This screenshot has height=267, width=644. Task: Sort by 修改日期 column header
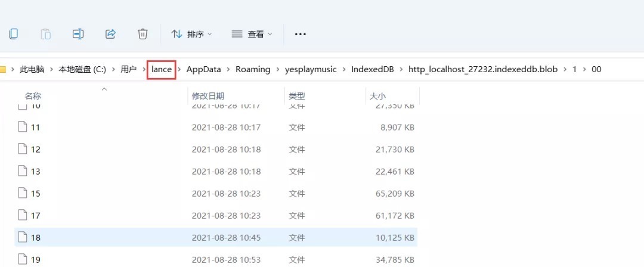click(x=208, y=96)
